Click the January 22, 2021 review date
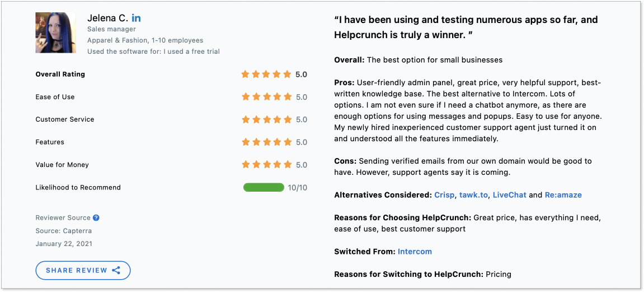This screenshot has width=644, height=292. pyautogui.click(x=64, y=244)
